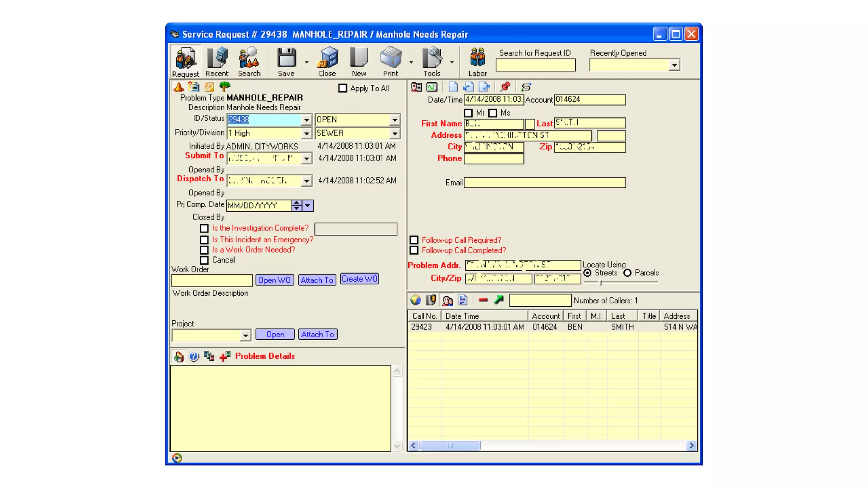Open the Labor tool icon
868x488 pixels.
(477, 58)
